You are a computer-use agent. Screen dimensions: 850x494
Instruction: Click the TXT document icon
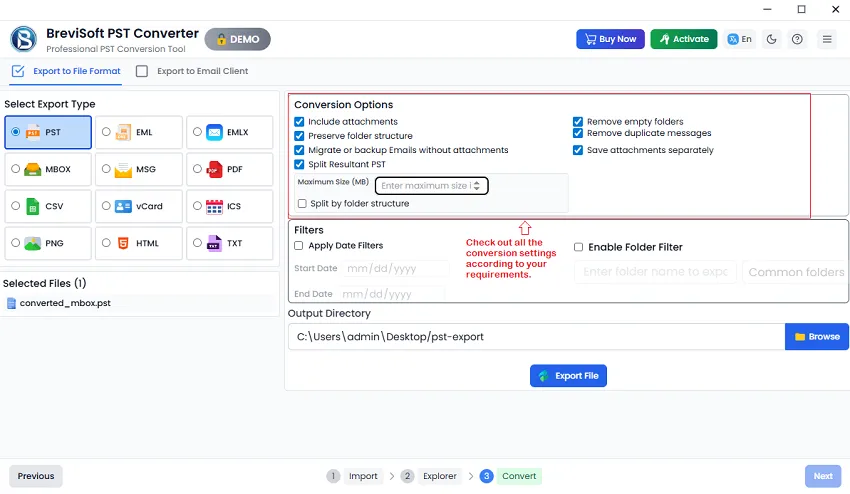[215, 243]
